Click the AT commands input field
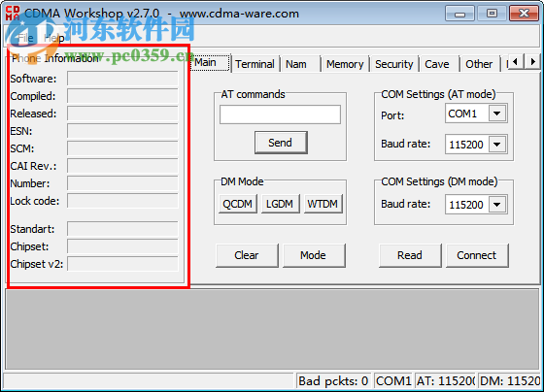The image size is (544, 392). [280, 114]
